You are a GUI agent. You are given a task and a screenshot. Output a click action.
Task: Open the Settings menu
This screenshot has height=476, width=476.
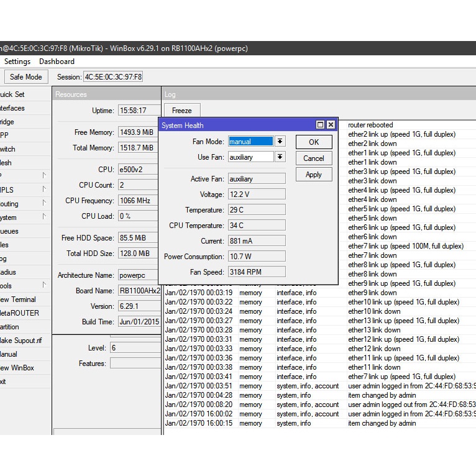click(x=17, y=62)
